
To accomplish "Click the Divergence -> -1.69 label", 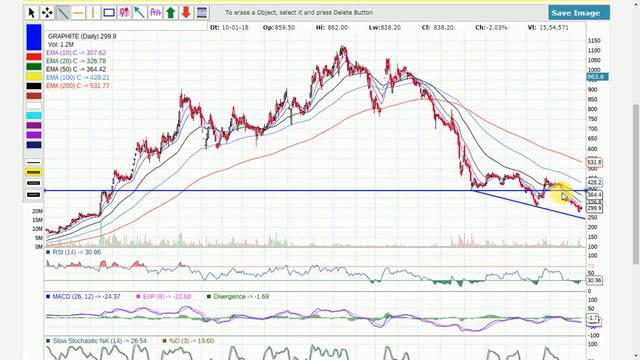I will point(238,297).
